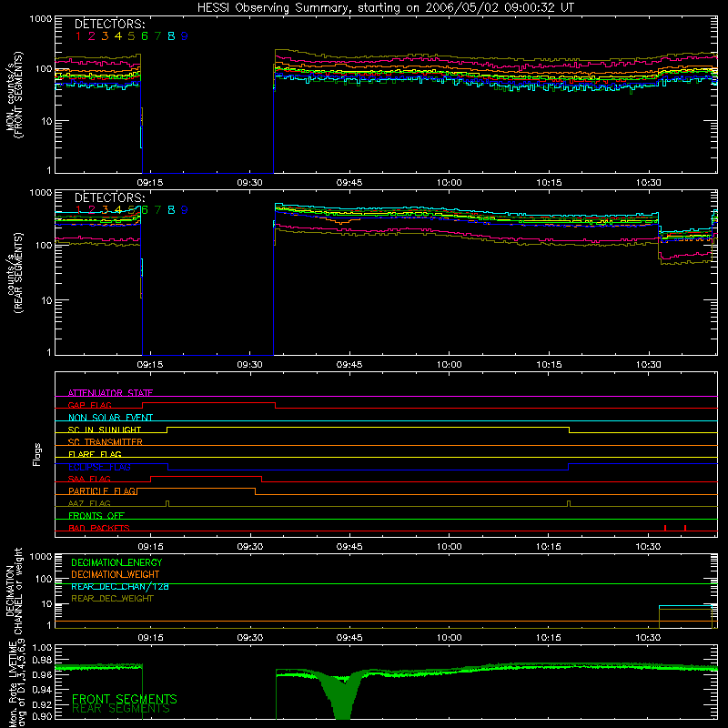
Task: Click the DECIMATION_WEIGHT legend label
Action: [116, 574]
